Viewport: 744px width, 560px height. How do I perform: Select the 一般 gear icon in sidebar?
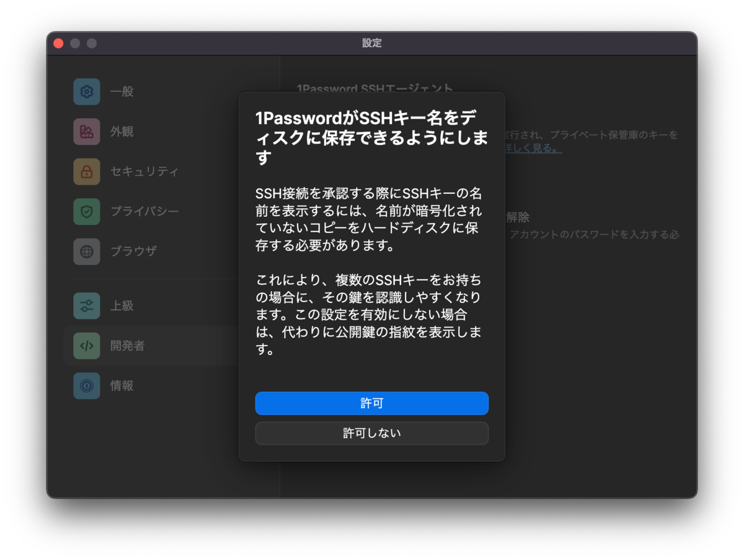point(87,92)
